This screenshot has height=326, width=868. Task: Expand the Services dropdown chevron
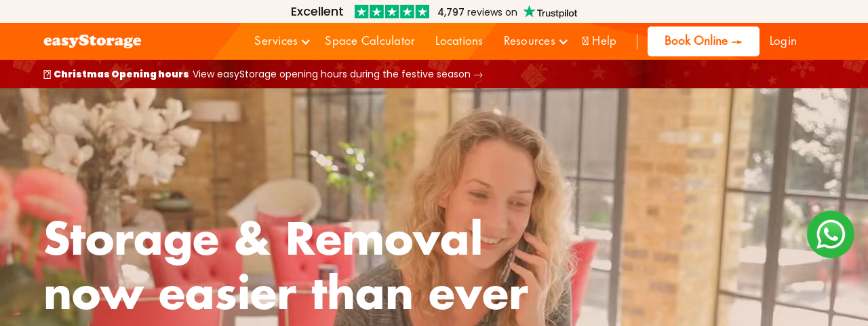click(x=306, y=42)
